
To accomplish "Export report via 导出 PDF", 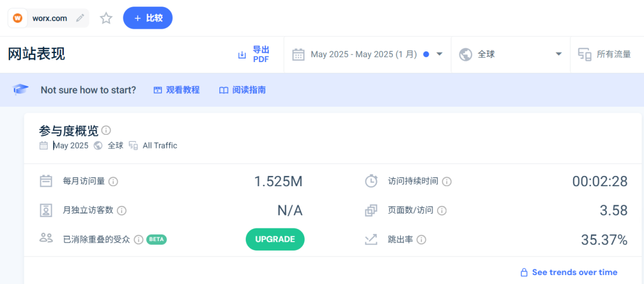I will [261, 55].
